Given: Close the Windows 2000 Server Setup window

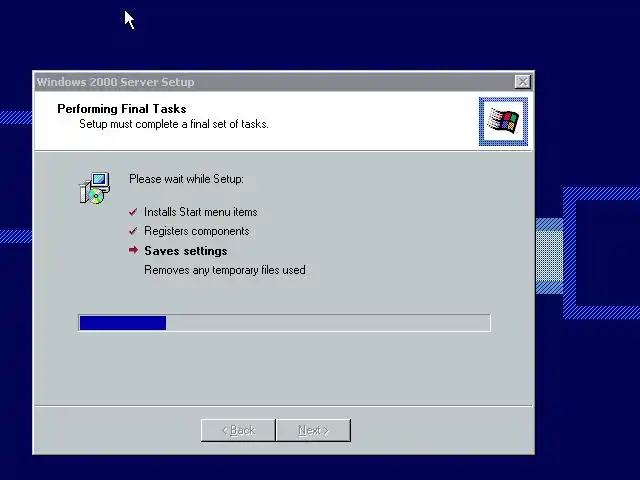Looking at the screenshot, I should point(523,82).
